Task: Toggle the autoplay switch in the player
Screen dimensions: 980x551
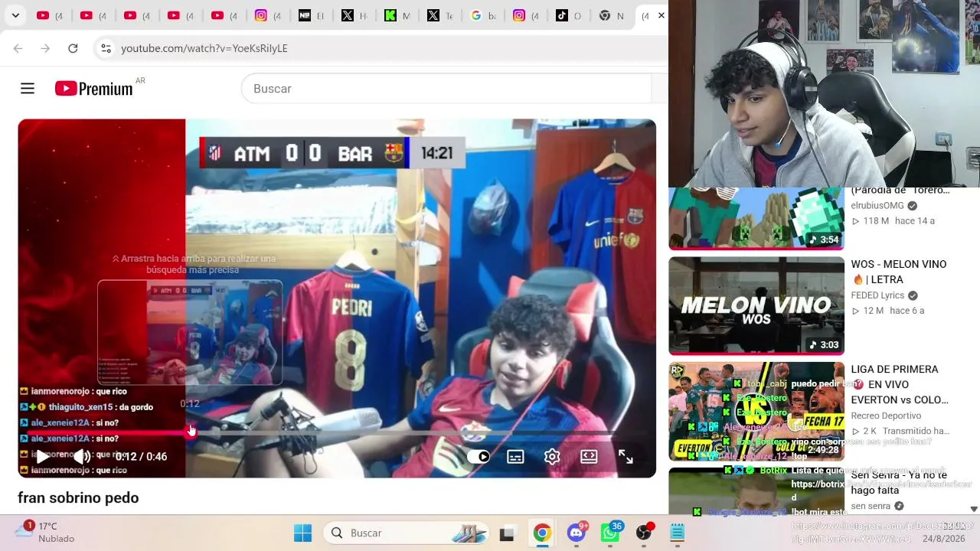Action: point(479,457)
